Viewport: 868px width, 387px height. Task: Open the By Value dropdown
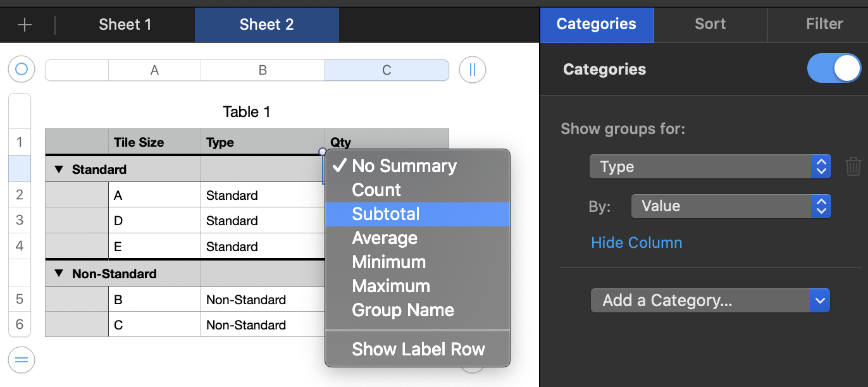[730, 206]
